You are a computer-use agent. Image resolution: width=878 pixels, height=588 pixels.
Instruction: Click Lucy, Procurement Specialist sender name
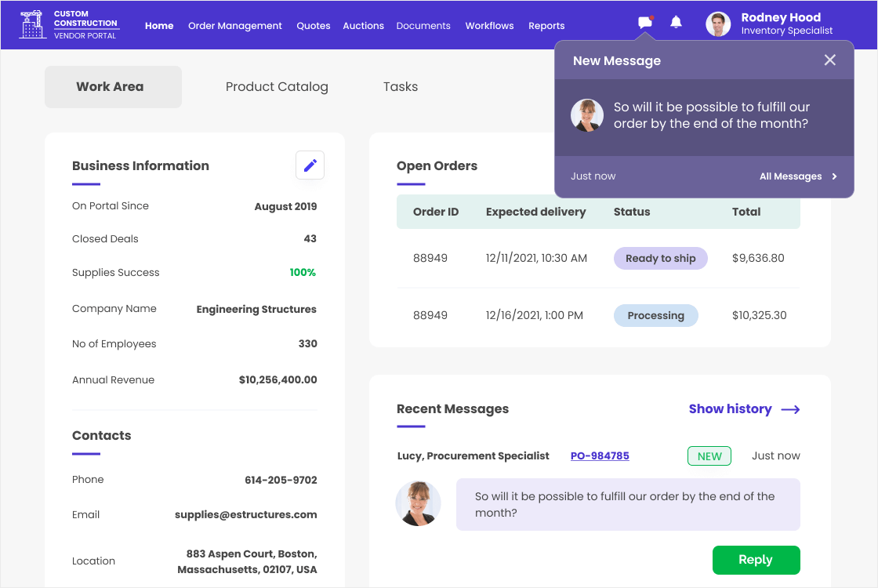(473, 456)
